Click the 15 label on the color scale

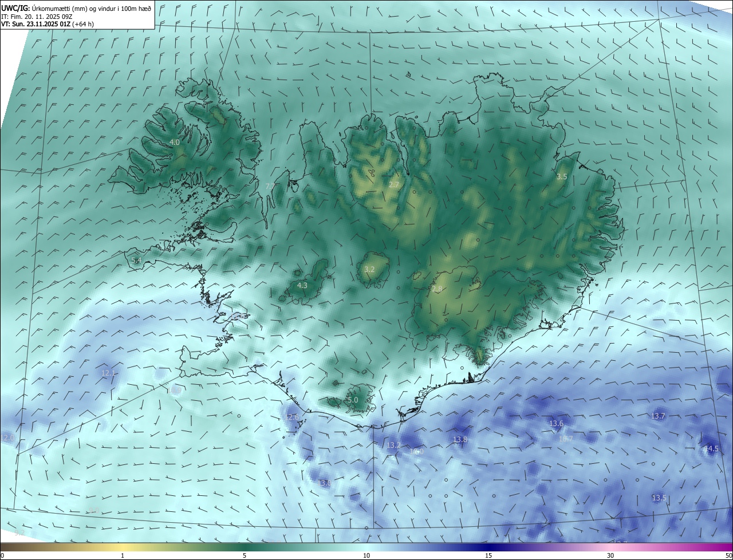pyautogui.click(x=488, y=556)
